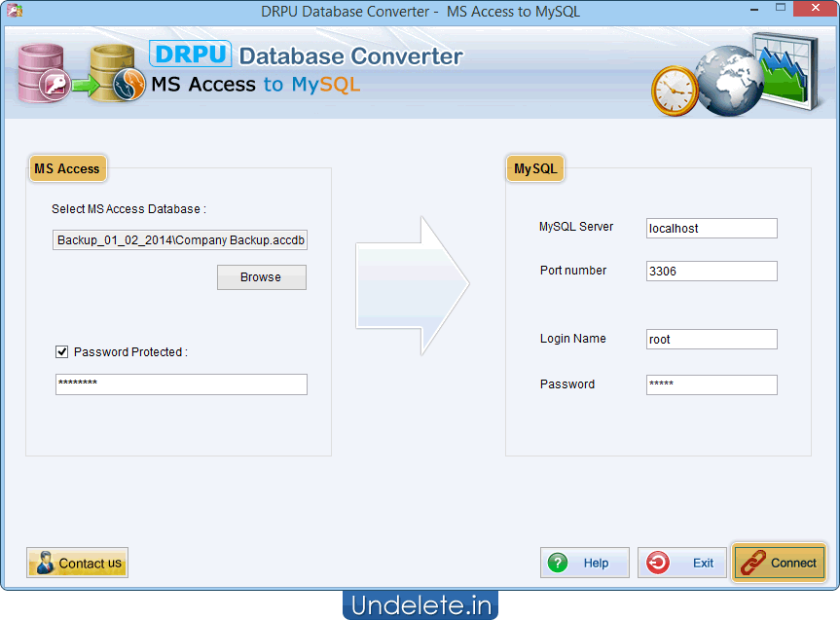Screen dimensions: 840x620
Task: Click the 'Password' label in MySQL panel
Action: [x=567, y=384]
